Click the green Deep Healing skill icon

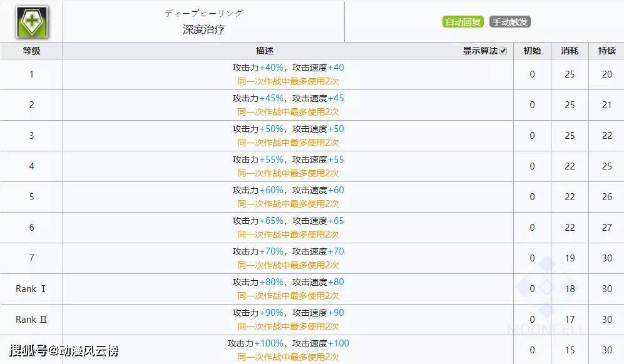coord(32,21)
